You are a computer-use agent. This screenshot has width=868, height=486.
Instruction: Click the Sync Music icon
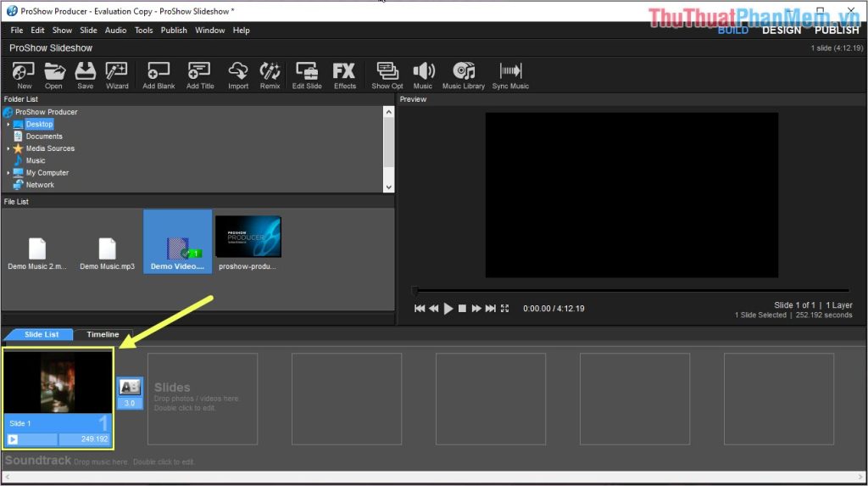(510, 75)
